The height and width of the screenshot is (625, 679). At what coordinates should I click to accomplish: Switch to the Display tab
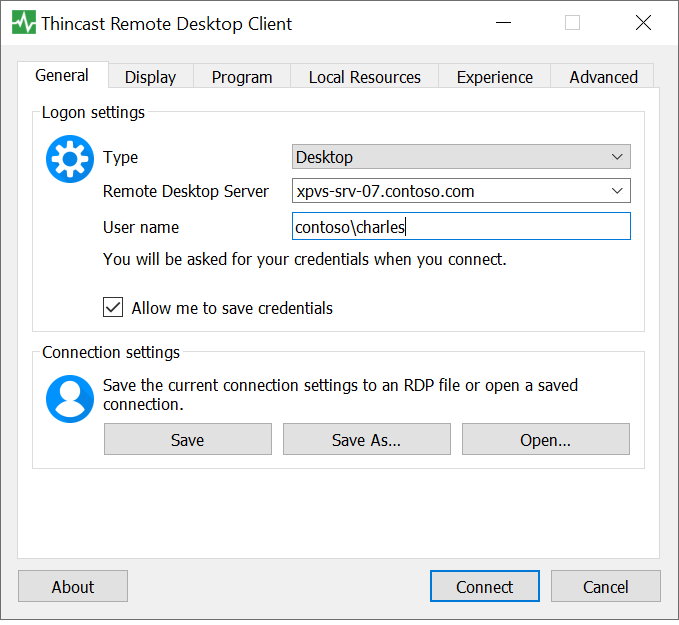pos(150,77)
